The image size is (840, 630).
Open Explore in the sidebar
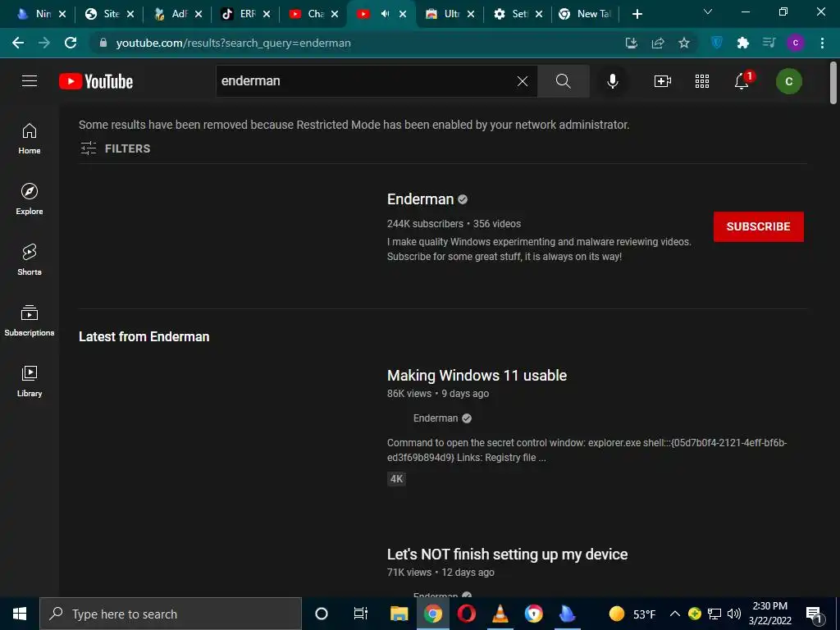[30, 199]
